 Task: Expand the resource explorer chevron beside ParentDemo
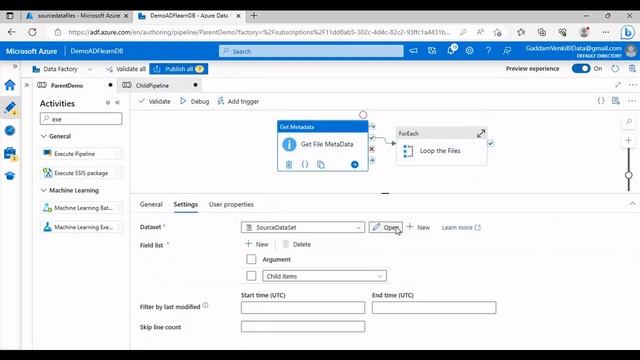(x=27, y=85)
